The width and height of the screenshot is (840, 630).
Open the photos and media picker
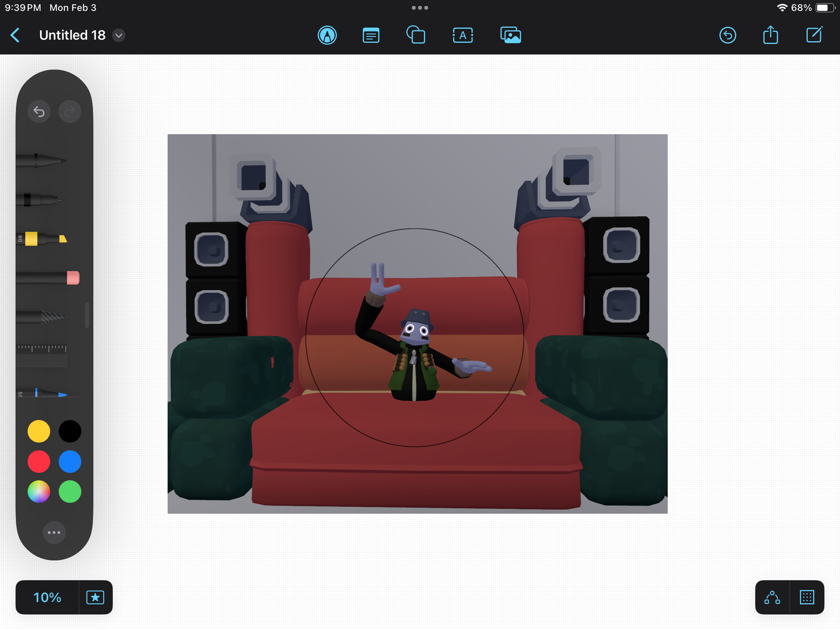click(511, 35)
